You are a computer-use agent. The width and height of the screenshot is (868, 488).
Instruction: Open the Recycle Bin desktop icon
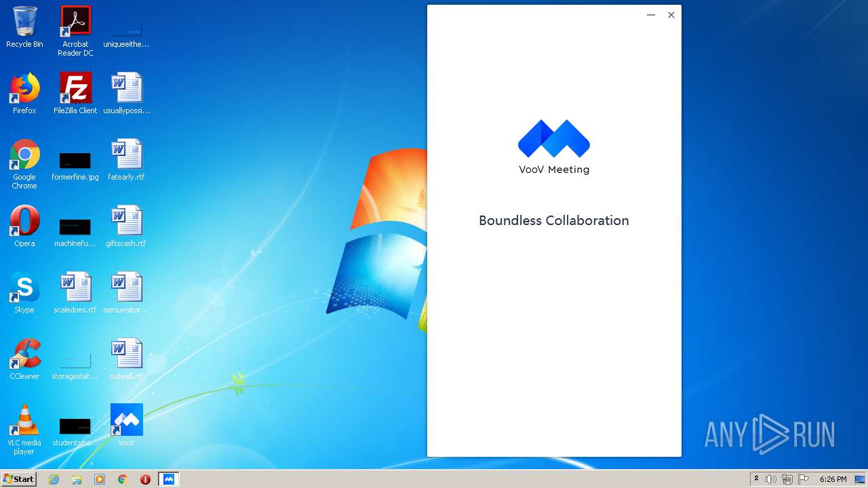[x=24, y=27]
